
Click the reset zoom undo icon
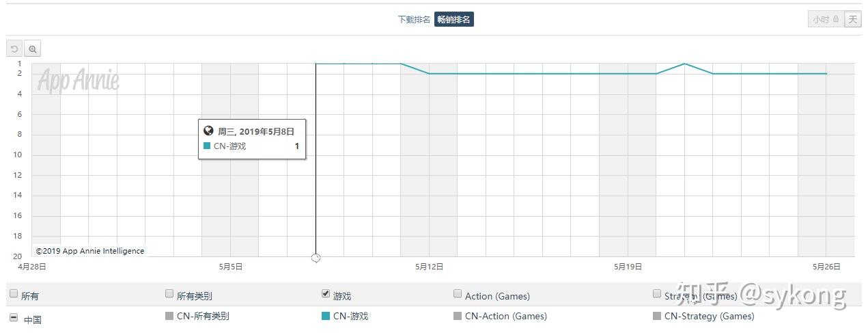pos(14,49)
